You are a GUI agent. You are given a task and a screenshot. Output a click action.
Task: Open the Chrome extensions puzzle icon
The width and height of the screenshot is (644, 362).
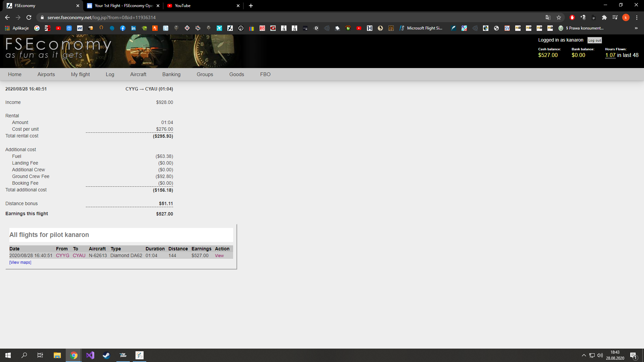click(604, 17)
